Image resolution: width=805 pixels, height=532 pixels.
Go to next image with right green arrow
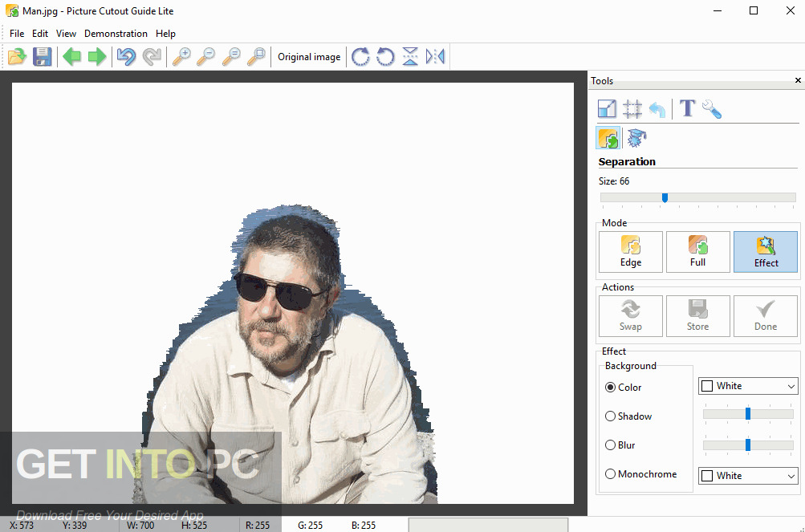click(97, 56)
